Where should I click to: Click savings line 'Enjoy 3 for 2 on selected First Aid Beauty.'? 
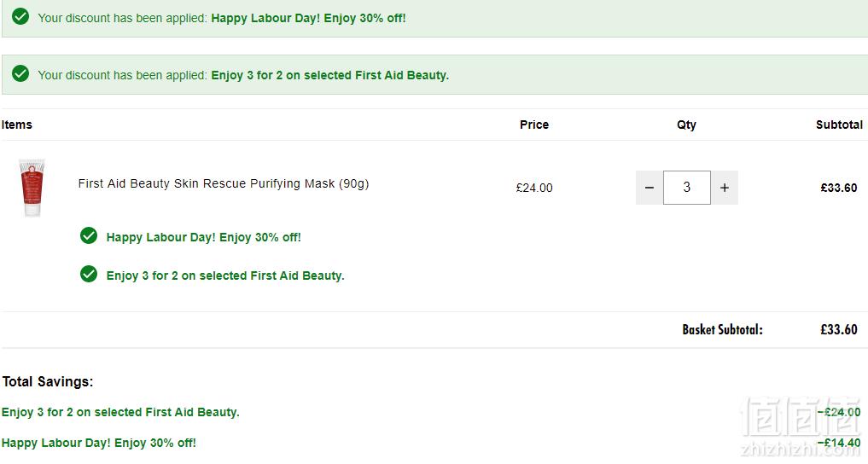point(120,413)
